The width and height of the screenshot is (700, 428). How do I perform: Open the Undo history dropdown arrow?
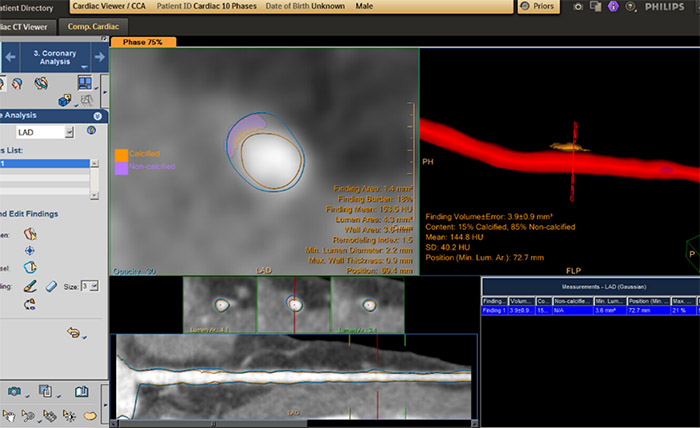coord(84,337)
